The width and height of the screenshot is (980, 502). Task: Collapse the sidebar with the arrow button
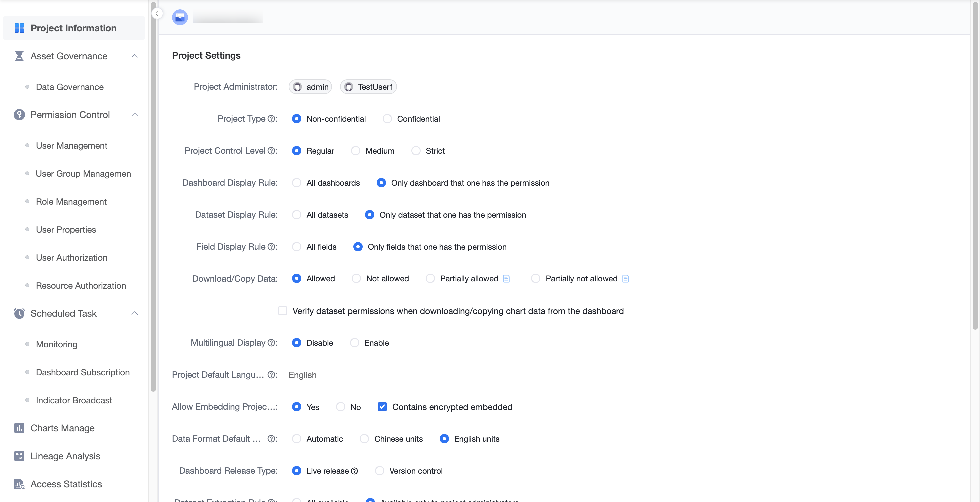point(157,14)
